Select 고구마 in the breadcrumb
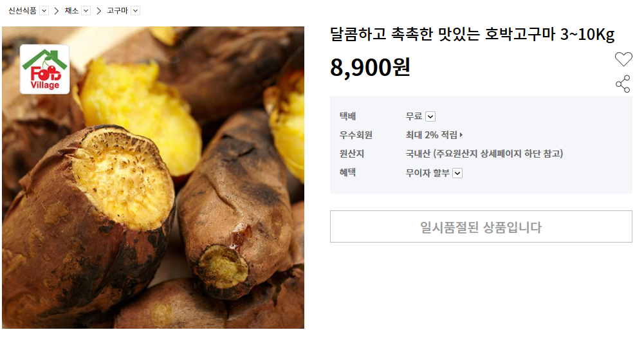This screenshot has width=644, height=341. 118,11
